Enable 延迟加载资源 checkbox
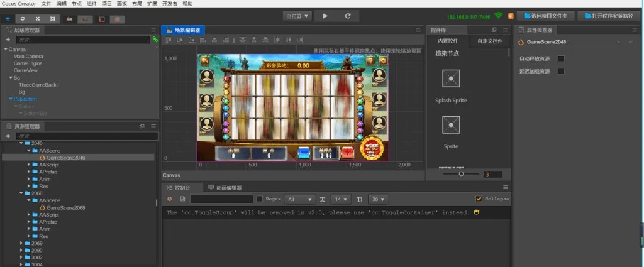Viewport: 644px width, 267px height. pos(561,71)
